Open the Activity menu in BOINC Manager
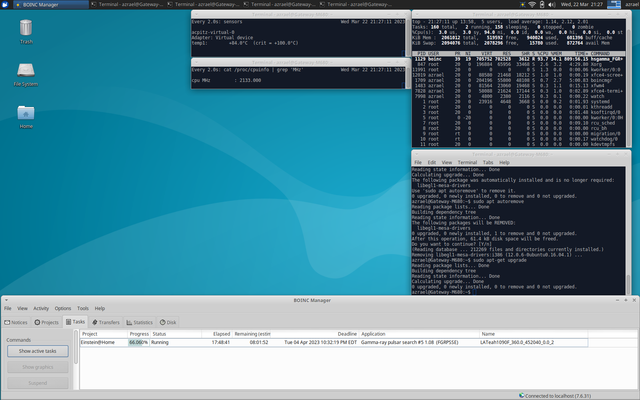 pyautogui.click(x=41, y=308)
